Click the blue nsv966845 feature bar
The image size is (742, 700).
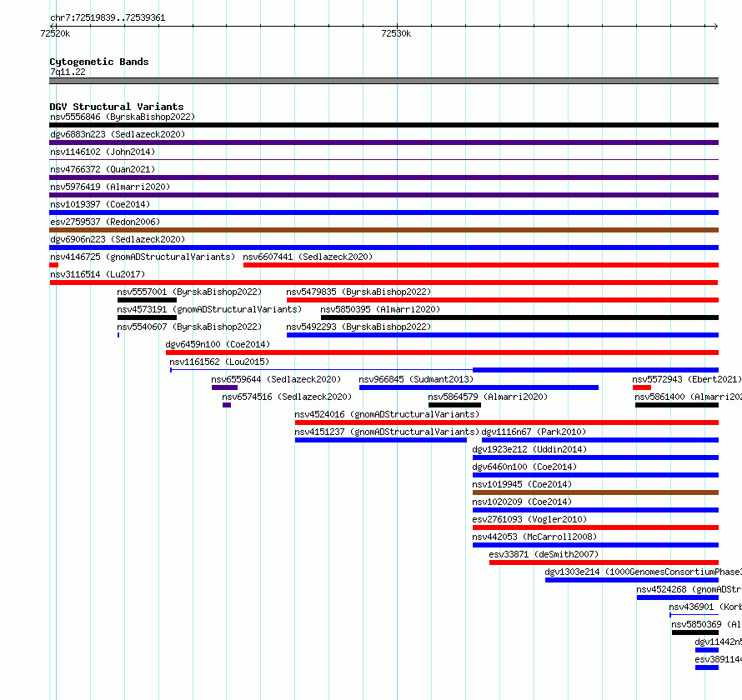(x=479, y=387)
